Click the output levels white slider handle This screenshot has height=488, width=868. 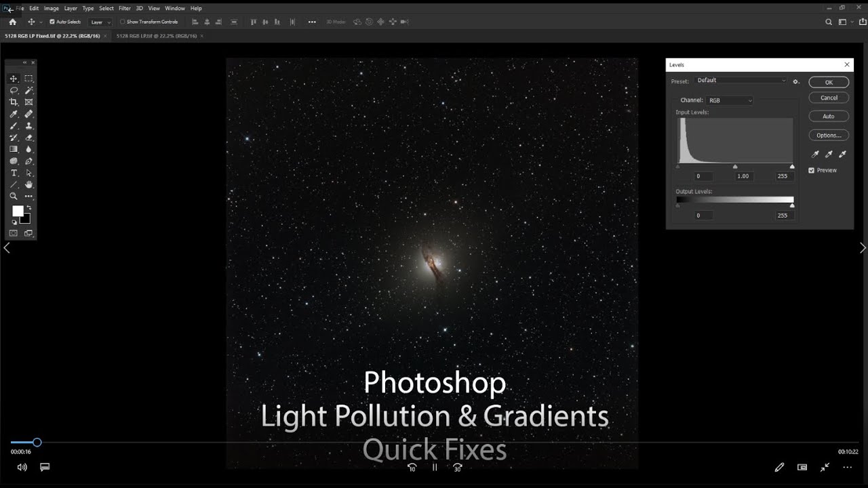pos(792,205)
